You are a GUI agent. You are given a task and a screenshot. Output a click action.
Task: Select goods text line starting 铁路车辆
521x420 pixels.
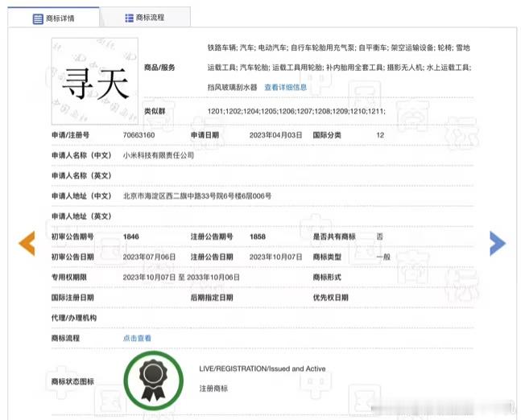(339, 47)
